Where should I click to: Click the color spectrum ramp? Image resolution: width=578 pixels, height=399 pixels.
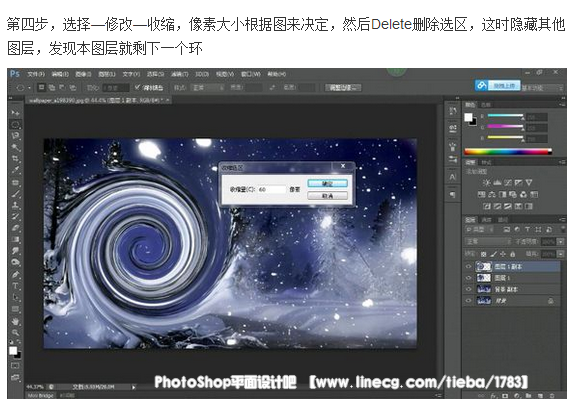pyautogui.click(x=508, y=151)
